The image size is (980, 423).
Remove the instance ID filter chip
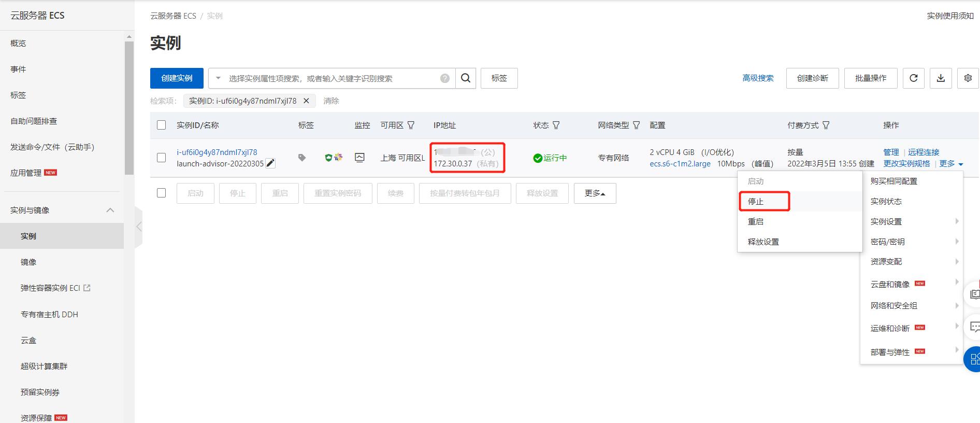[x=306, y=101]
